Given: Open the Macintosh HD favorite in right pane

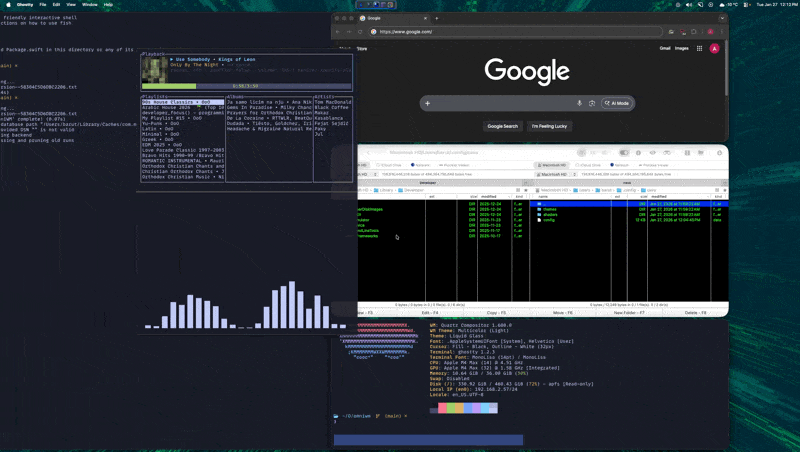Looking at the screenshot, I should [x=553, y=165].
